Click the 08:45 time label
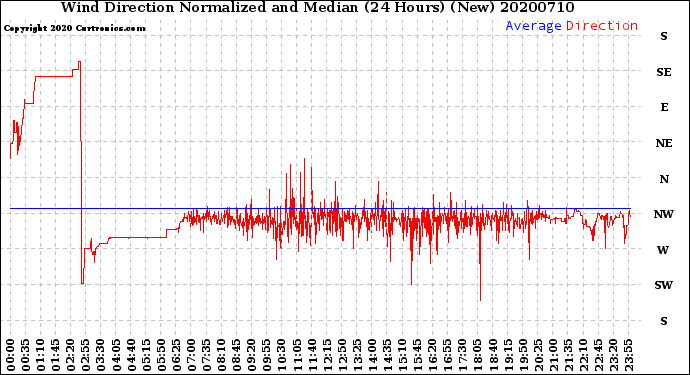The image size is (690, 375). [237, 355]
